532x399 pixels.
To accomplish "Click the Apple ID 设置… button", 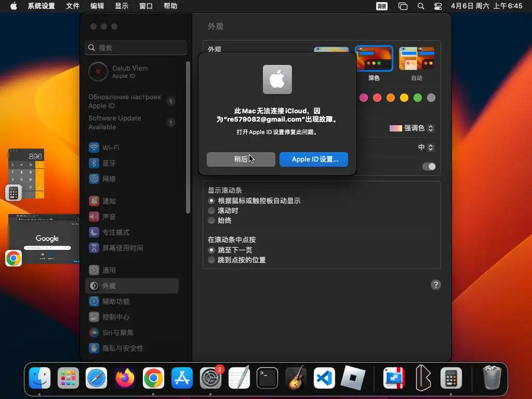I will [x=314, y=159].
